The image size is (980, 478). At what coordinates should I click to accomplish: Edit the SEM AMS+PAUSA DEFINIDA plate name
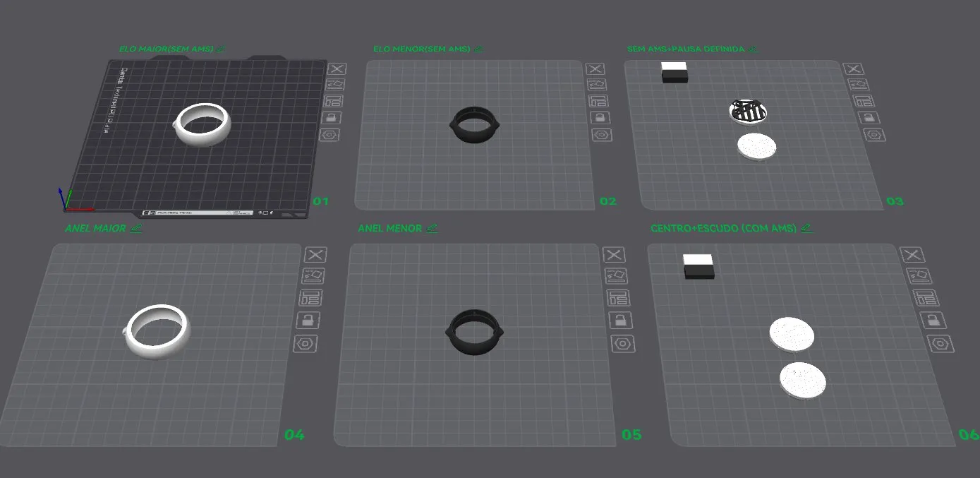tap(753, 49)
